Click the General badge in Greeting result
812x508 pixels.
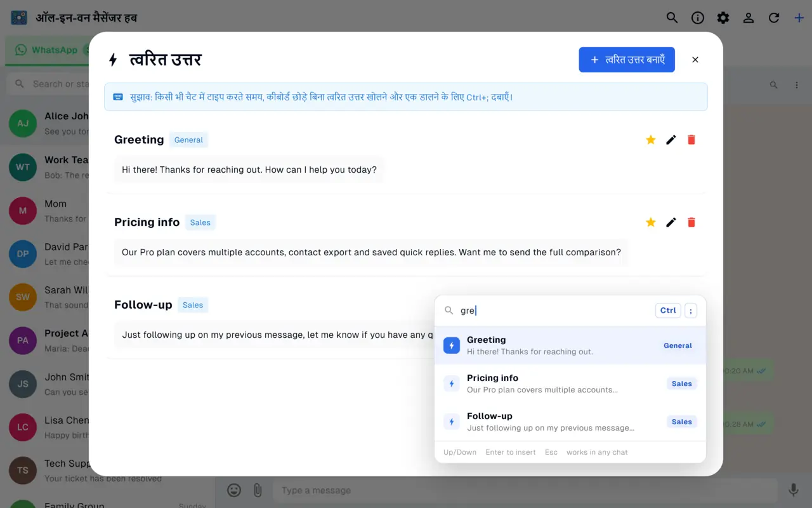click(x=678, y=345)
